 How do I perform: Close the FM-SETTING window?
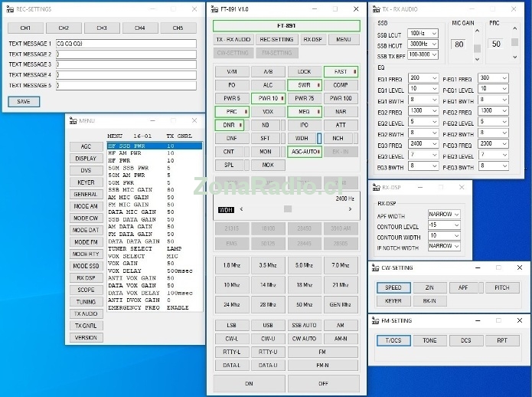[520, 320]
